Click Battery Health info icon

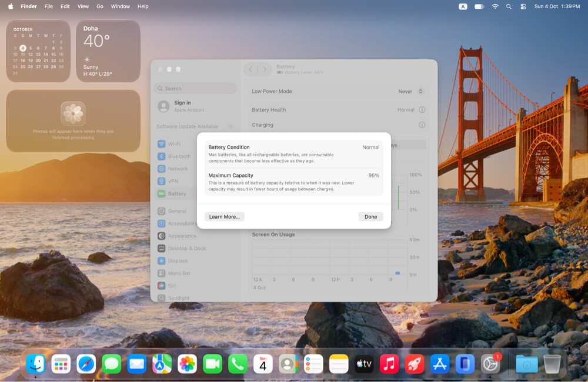pos(422,110)
